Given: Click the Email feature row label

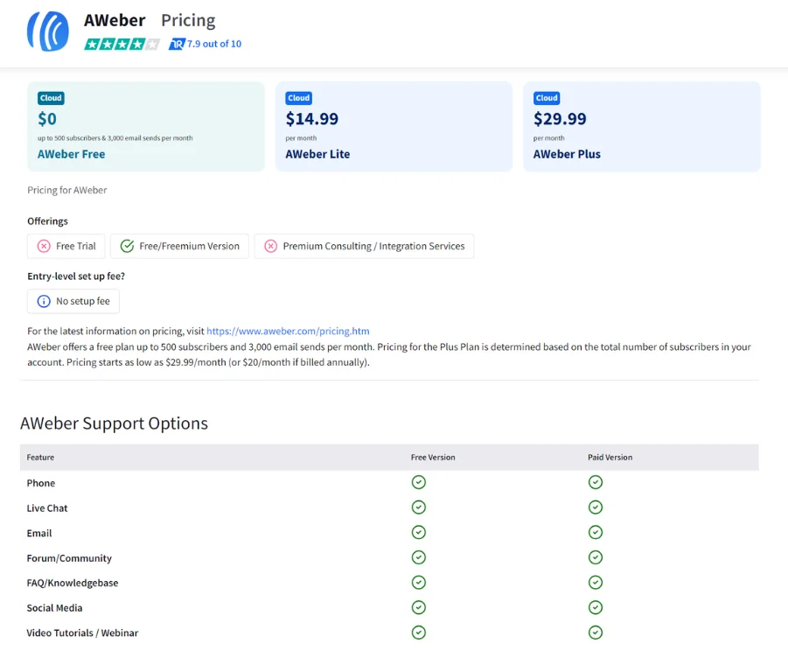Looking at the screenshot, I should pos(39,533).
